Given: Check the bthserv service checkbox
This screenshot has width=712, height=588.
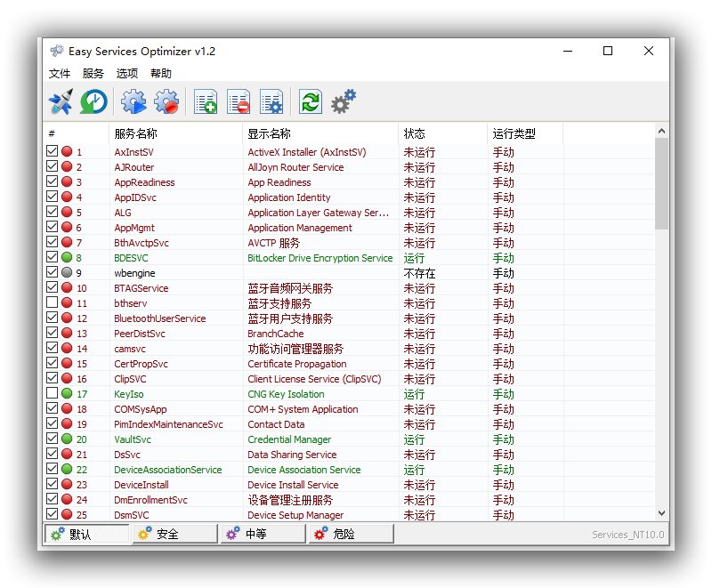Looking at the screenshot, I should [x=52, y=302].
